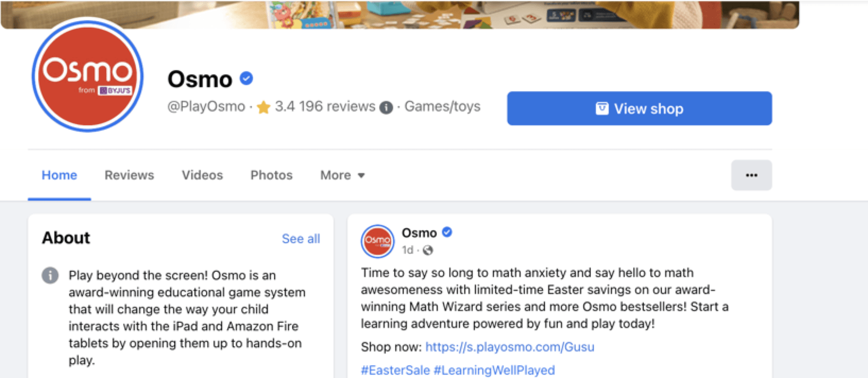Click the shop bag icon in View shop
Viewport: 868px width, 378px height.
click(x=602, y=109)
